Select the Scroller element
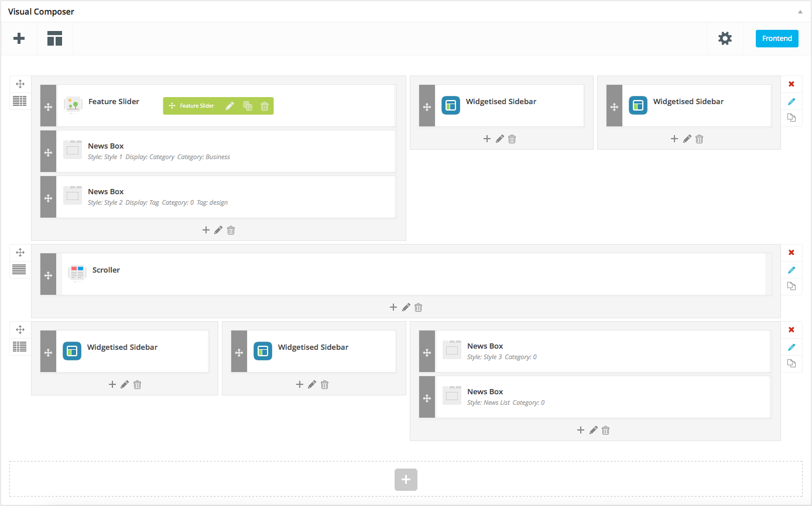The image size is (812, 506). tap(106, 270)
